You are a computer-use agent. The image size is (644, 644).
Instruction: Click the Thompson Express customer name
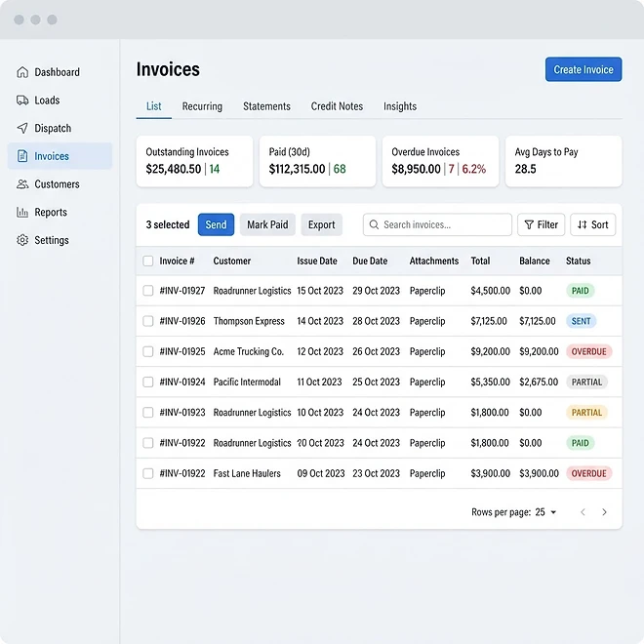click(249, 321)
